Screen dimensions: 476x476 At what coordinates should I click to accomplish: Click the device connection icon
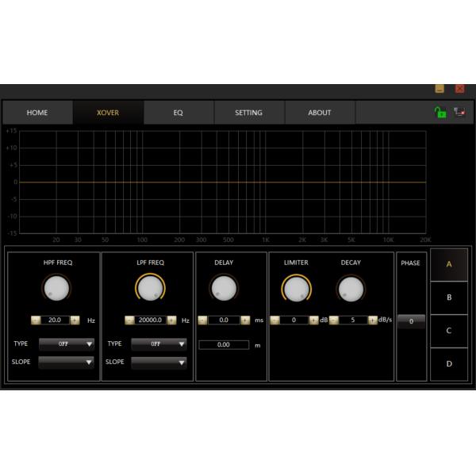tap(459, 113)
